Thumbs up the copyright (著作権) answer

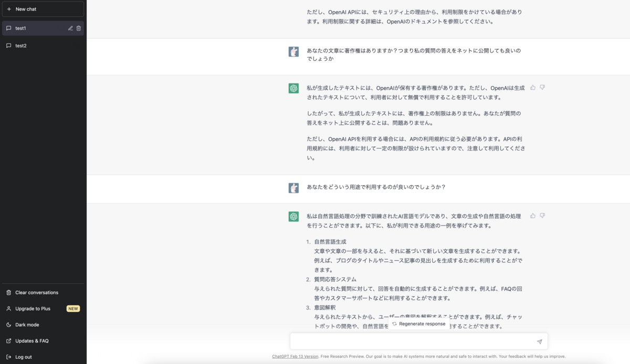tap(533, 88)
